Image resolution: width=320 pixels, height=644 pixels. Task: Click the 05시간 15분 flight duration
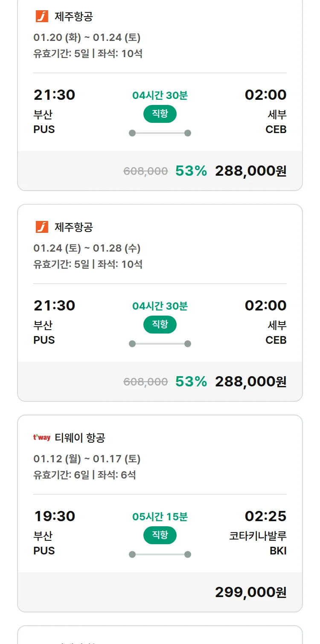(x=160, y=517)
